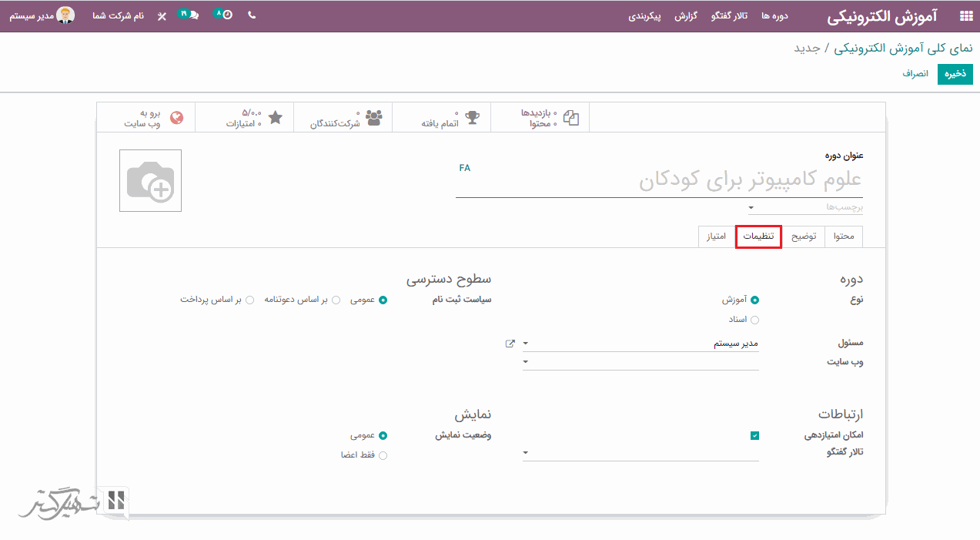
Task: Open the activities clock icon
Action: [226, 15]
